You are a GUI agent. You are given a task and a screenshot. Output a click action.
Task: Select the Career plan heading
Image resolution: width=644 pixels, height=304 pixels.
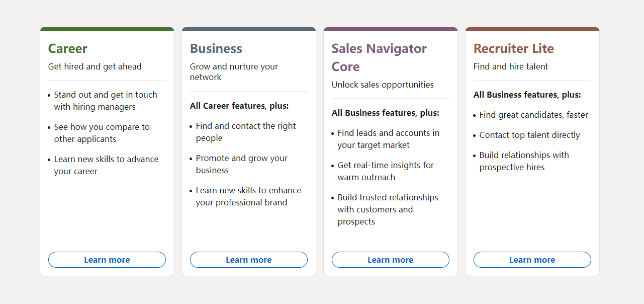point(68,49)
